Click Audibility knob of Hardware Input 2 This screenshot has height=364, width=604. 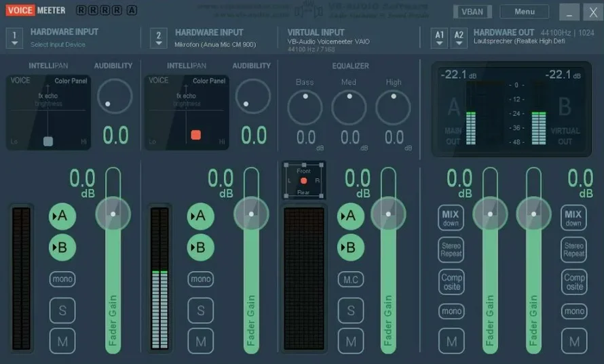[252, 96]
